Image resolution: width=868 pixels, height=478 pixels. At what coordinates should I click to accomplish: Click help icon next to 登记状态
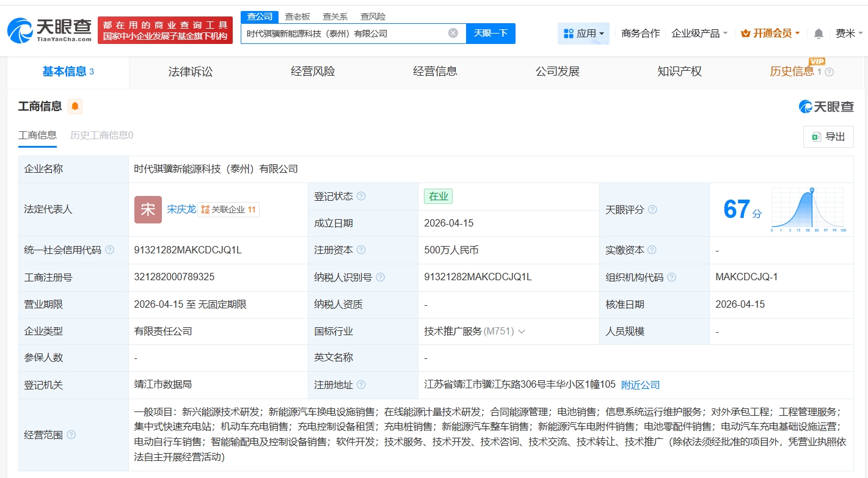(361, 197)
